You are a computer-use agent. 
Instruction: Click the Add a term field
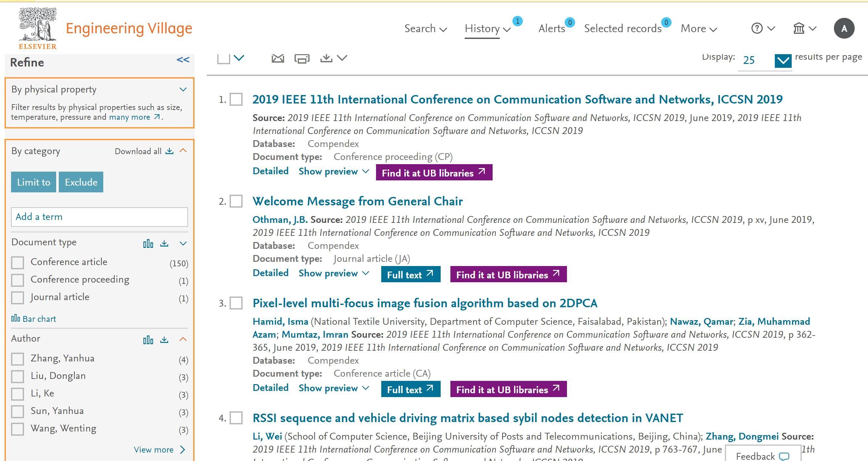click(x=99, y=217)
